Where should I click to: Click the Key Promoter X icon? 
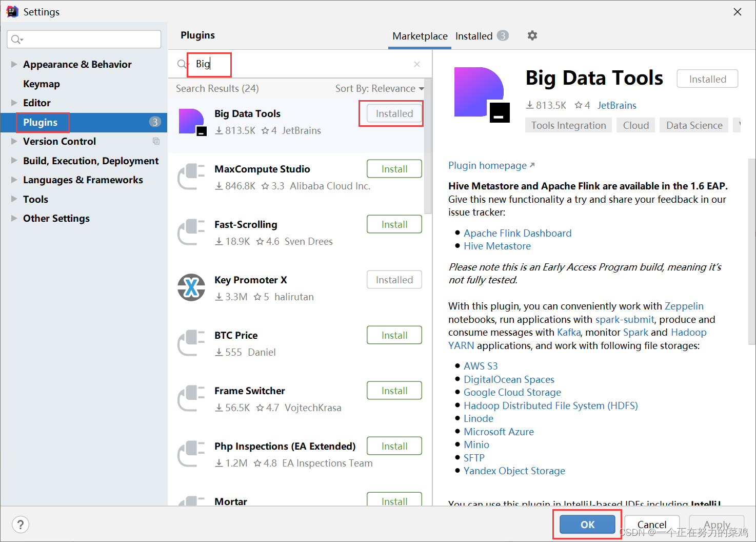[x=191, y=287]
